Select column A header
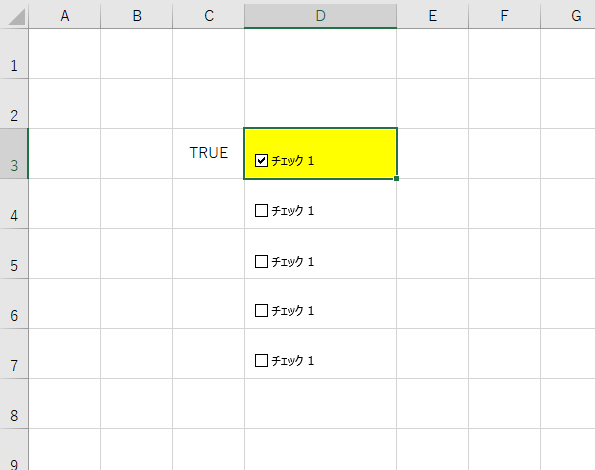 (x=65, y=16)
